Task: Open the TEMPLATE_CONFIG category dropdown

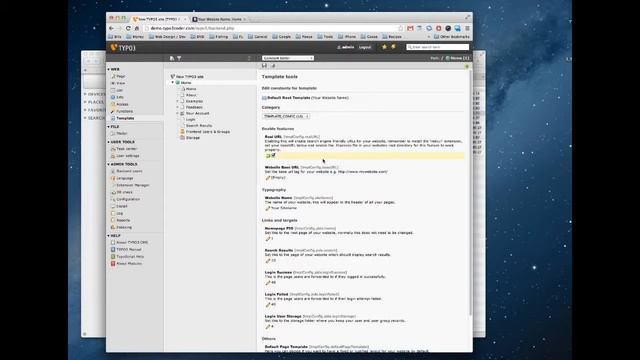Action: coord(286,116)
